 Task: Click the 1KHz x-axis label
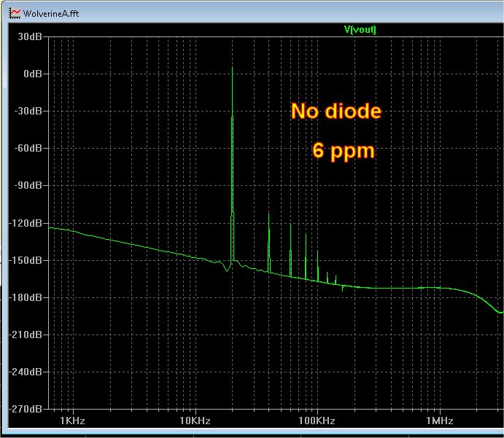tap(73, 421)
